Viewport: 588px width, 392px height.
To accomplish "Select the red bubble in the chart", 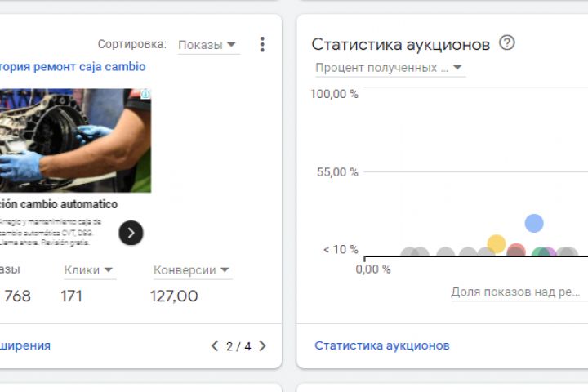I will 516,251.
